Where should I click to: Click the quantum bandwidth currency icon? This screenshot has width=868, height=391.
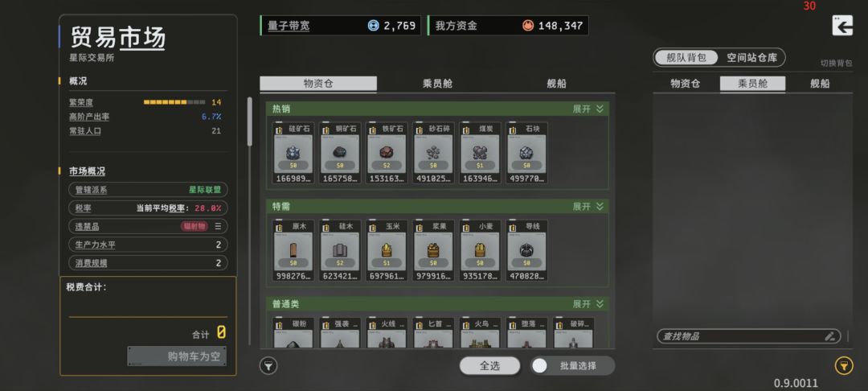coord(373,26)
